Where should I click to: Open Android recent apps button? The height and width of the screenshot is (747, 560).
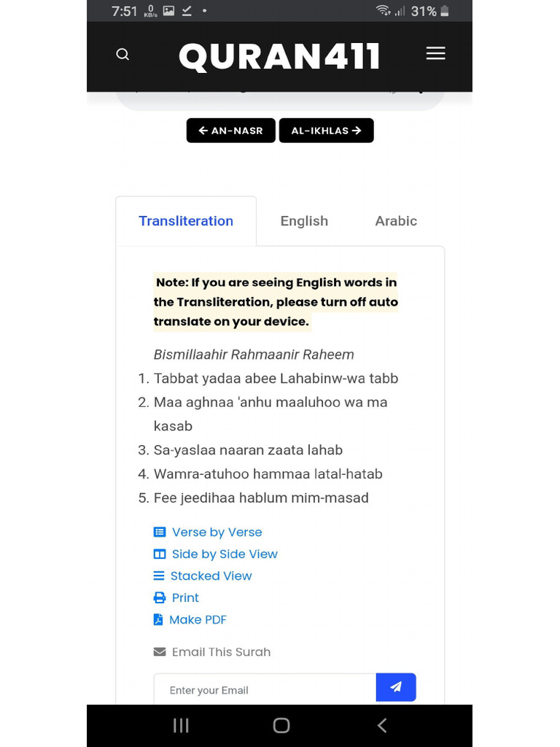coord(181,725)
